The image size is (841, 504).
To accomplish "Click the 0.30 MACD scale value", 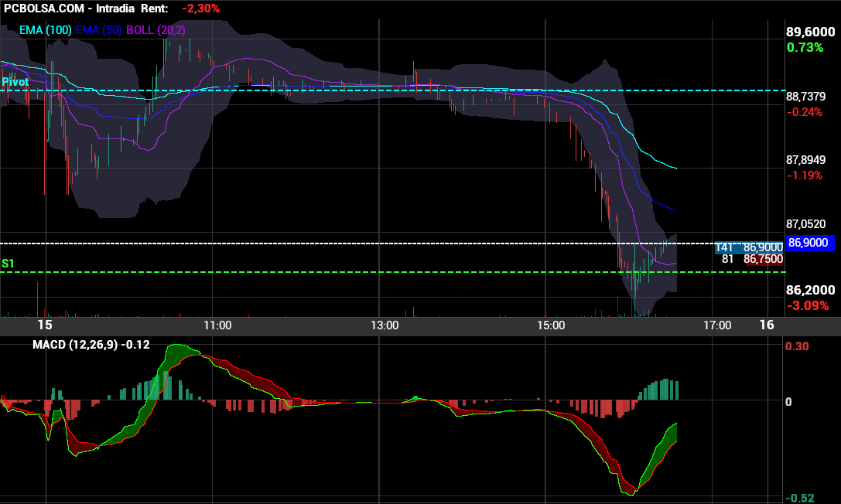I will click(x=796, y=346).
